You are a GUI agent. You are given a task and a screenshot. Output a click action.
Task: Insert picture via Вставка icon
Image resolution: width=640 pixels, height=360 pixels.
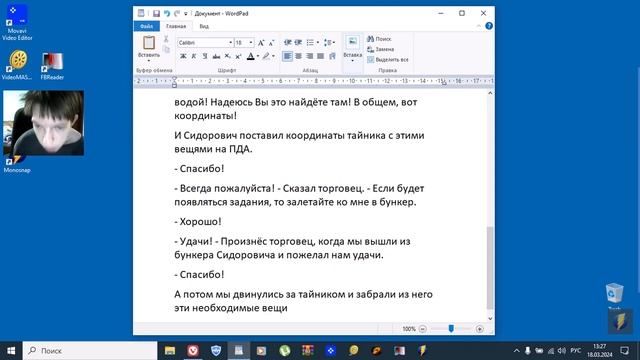[x=352, y=42]
